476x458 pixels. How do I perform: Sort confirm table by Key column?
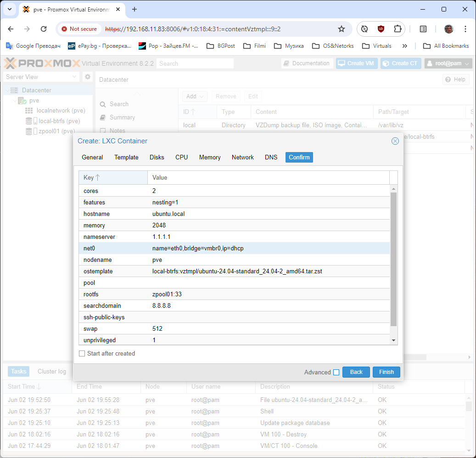point(113,178)
